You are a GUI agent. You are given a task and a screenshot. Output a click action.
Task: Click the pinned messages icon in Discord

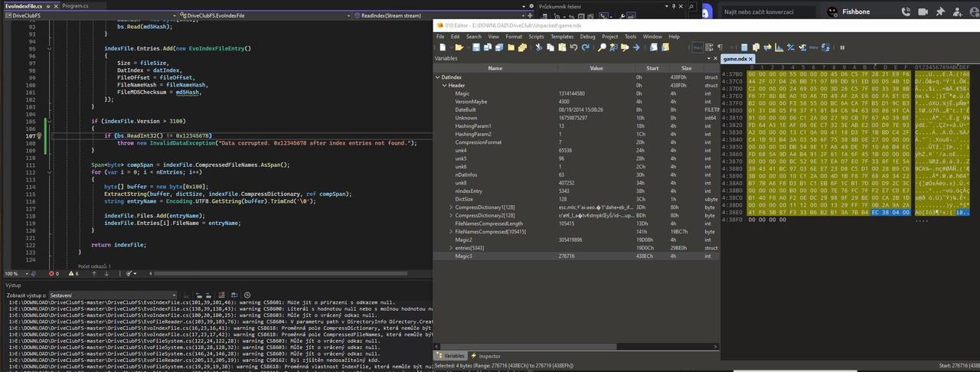coord(940,11)
